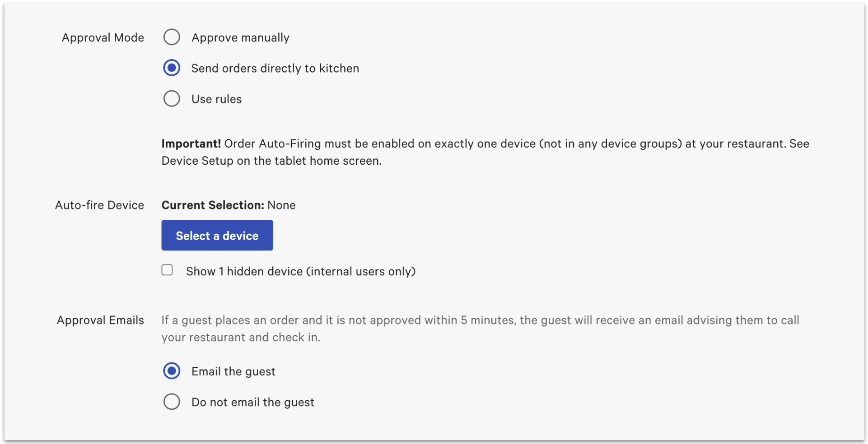Click the "Approve manually" option label text

[x=240, y=37]
